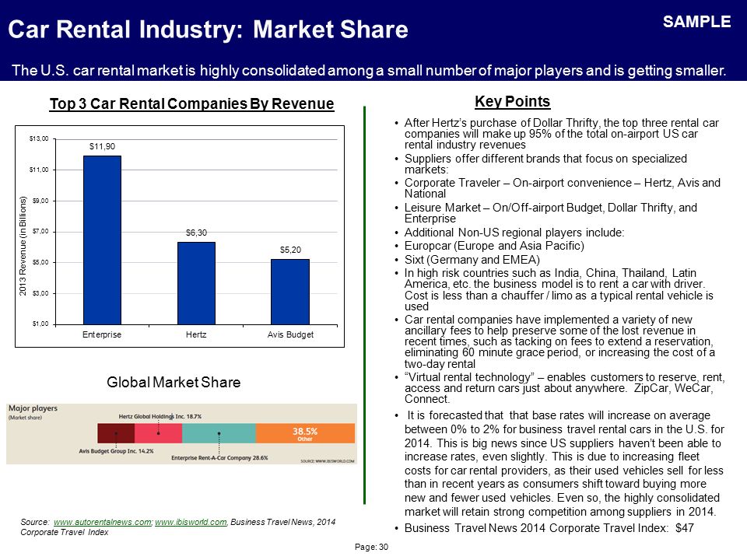
Task: Click the teal Enterprise market share segment
Action: (219, 433)
